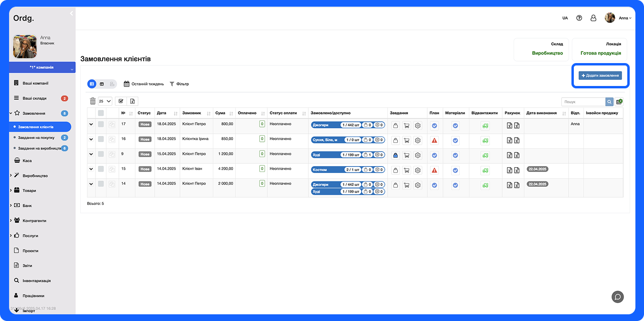Open the chat bubble icon at bottom right

point(618,297)
